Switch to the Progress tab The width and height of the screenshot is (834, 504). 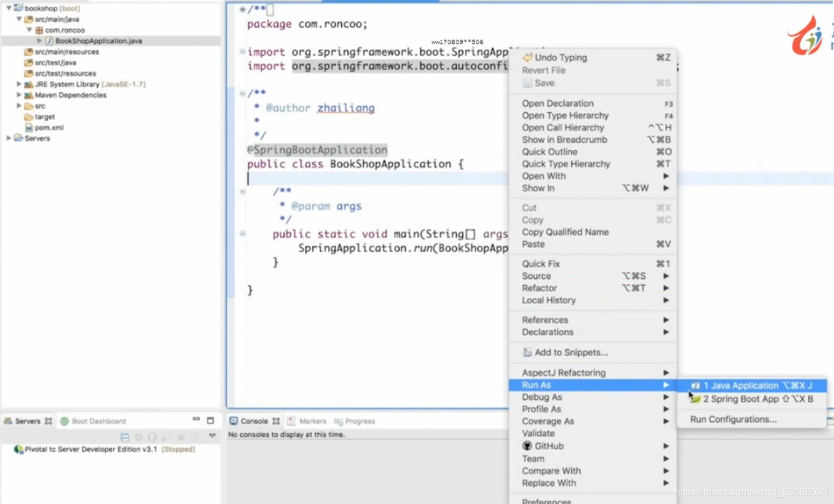(354, 421)
